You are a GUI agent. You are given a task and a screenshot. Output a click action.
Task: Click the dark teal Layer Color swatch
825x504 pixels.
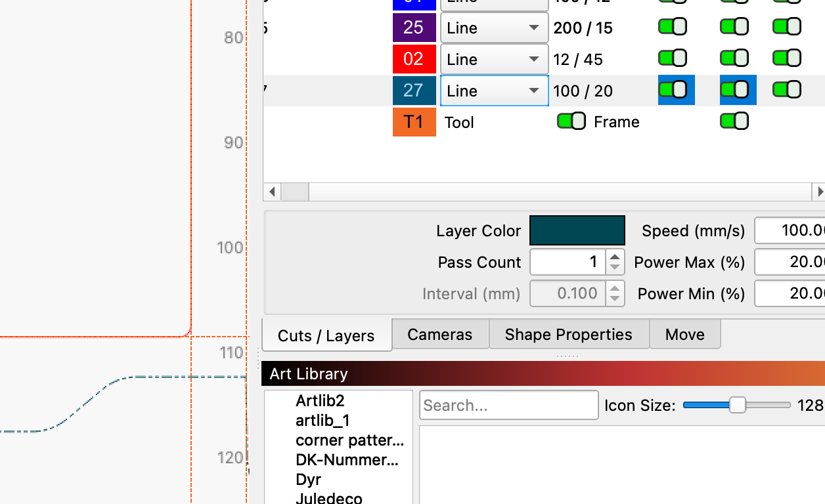[x=577, y=231]
